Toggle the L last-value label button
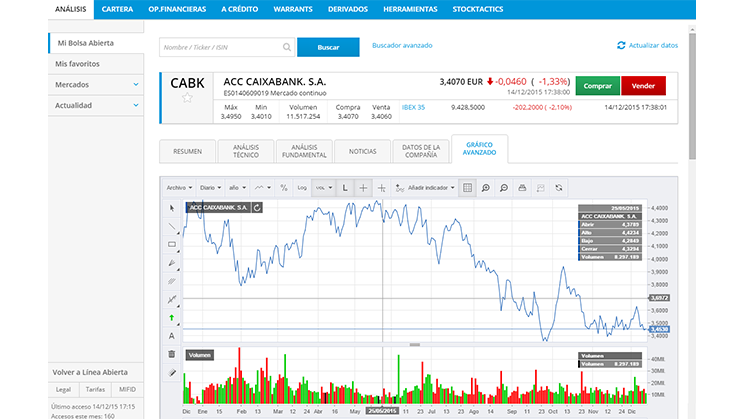 tap(345, 188)
